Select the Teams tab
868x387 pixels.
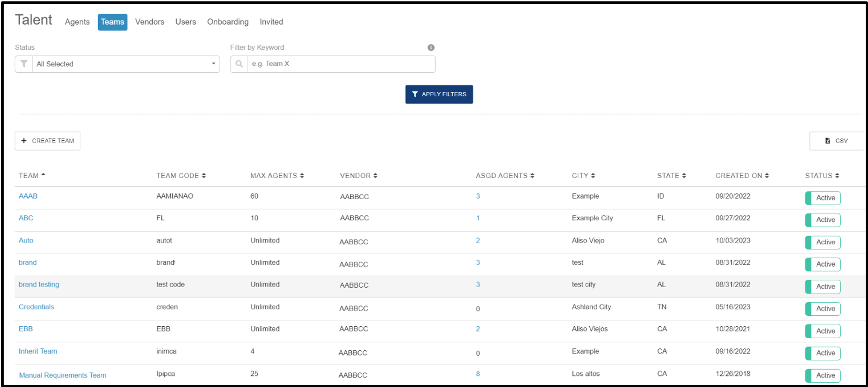click(112, 22)
